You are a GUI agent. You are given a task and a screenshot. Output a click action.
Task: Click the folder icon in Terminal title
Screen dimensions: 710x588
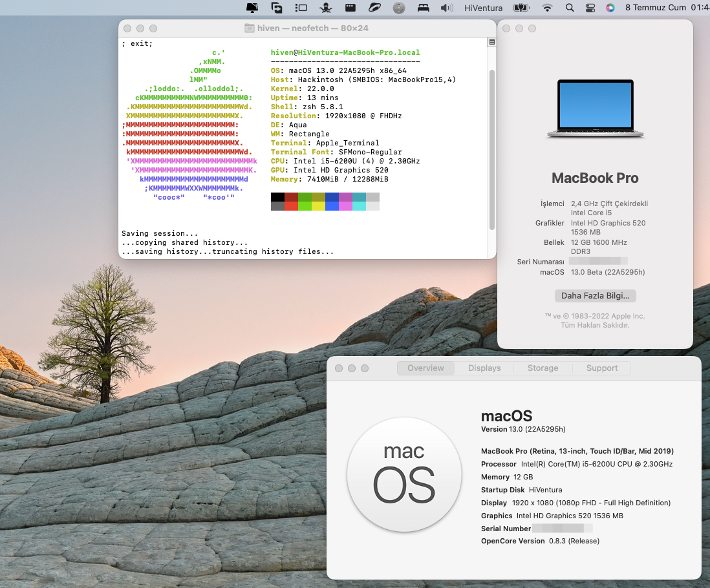pyautogui.click(x=250, y=28)
